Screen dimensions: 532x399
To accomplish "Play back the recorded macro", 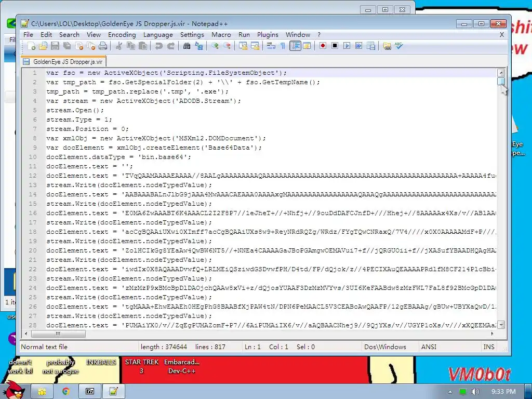I will pyautogui.click(x=347, y=46).
